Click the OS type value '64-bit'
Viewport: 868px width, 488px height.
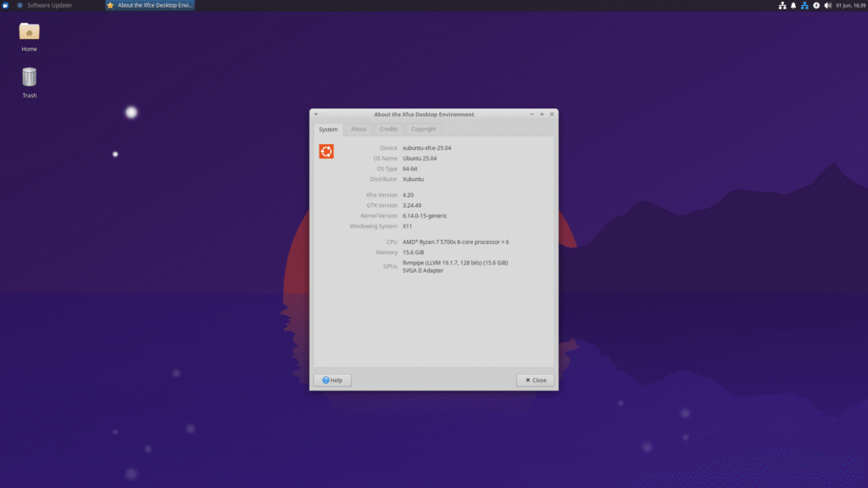410,169
